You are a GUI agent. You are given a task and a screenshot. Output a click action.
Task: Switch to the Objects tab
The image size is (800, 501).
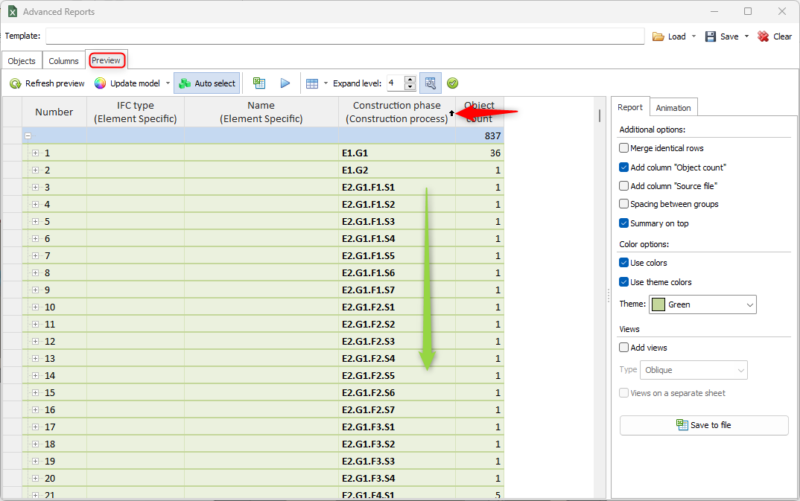point(21,61)
